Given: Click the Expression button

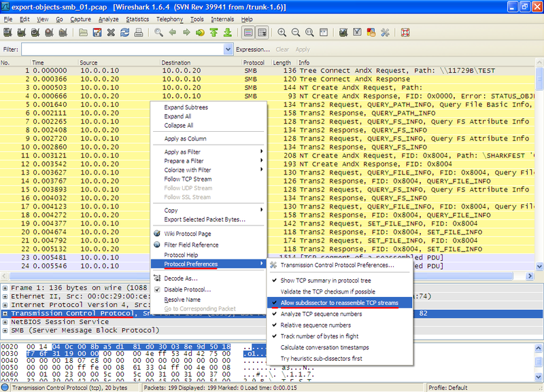Looking at the screenshot, I should [252, 50].
